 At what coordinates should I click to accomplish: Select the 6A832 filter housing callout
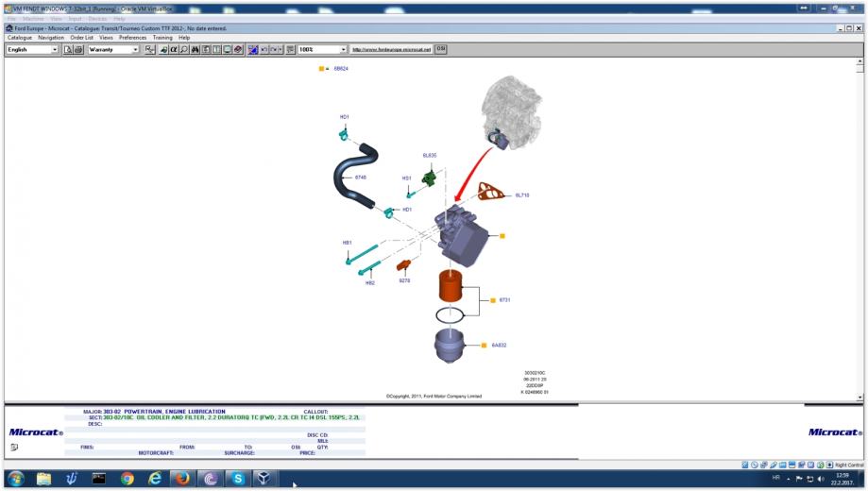pyautogui.click(x=499, y=345)
